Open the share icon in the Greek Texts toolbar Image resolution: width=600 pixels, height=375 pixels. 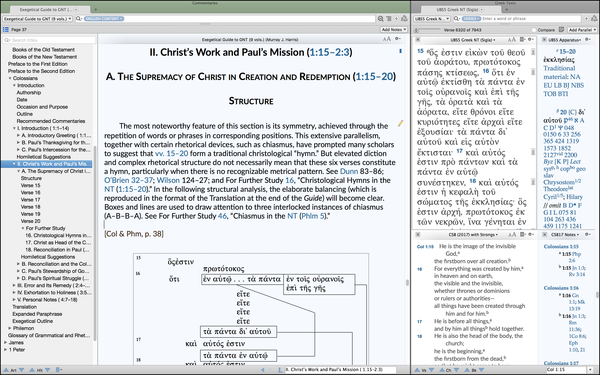(x=595, y=18)
